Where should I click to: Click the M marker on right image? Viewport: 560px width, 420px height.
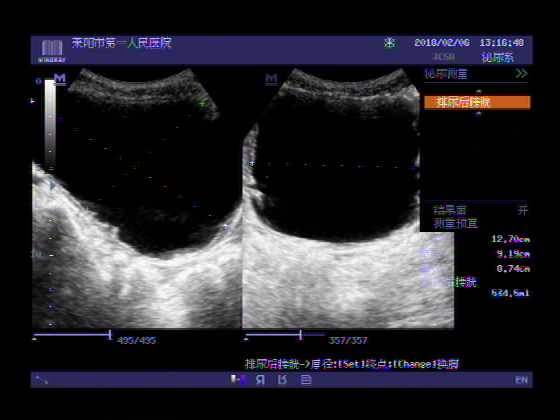[x=271, y=79]
